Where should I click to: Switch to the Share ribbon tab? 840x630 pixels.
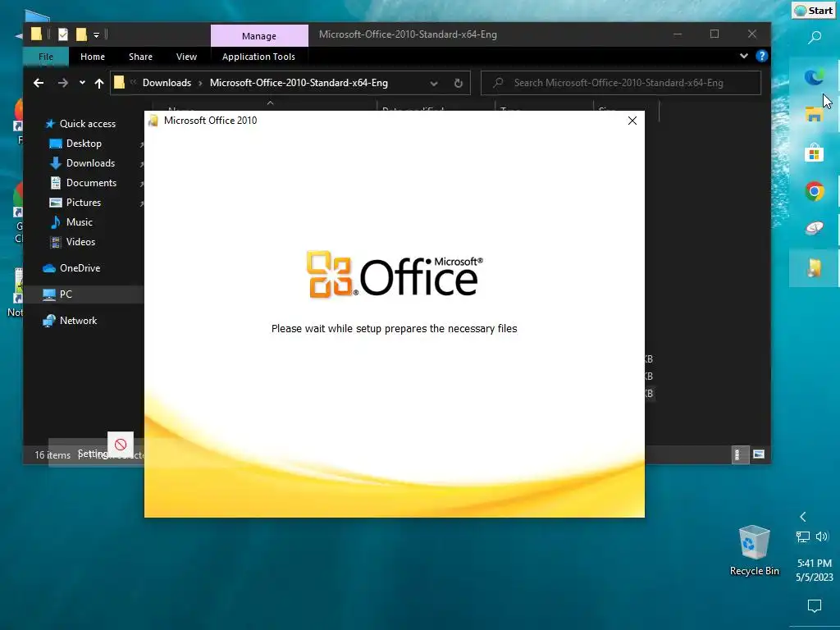point(140,57)
